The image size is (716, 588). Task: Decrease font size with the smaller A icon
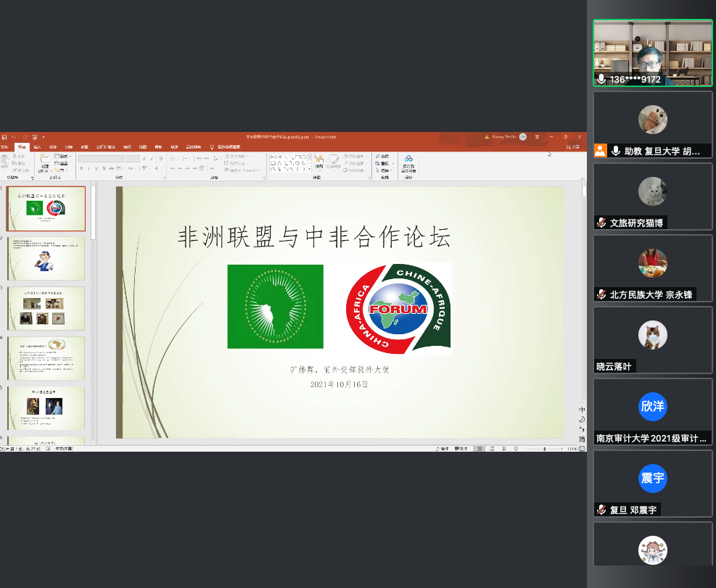151,159
